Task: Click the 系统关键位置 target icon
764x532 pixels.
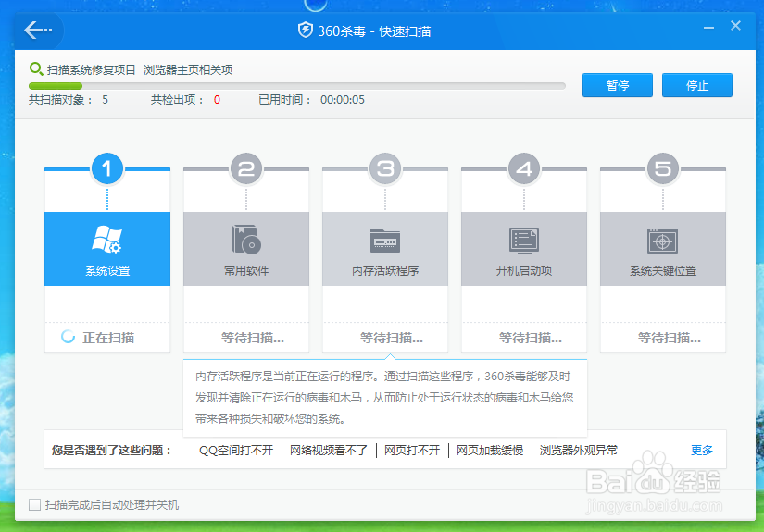Action: coord(663,241)
